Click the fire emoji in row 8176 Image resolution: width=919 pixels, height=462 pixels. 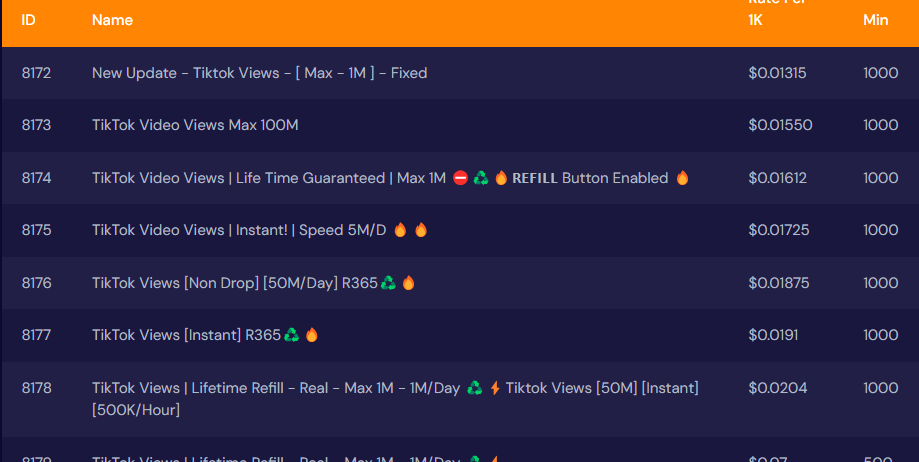tap(409, 283)
